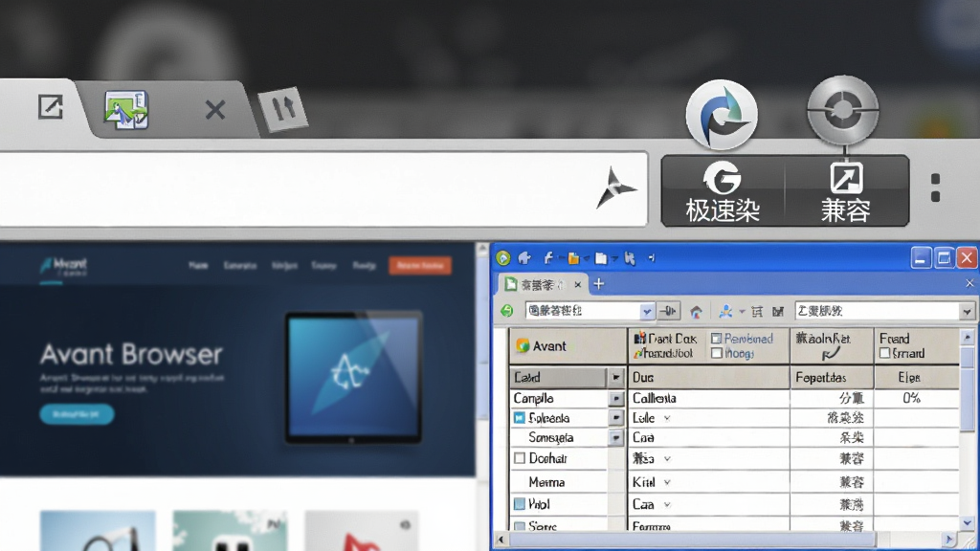Click the table's vertical scrollbar up arrow
The height and width of the screenshot is (551, 980).
click(968, 338)
